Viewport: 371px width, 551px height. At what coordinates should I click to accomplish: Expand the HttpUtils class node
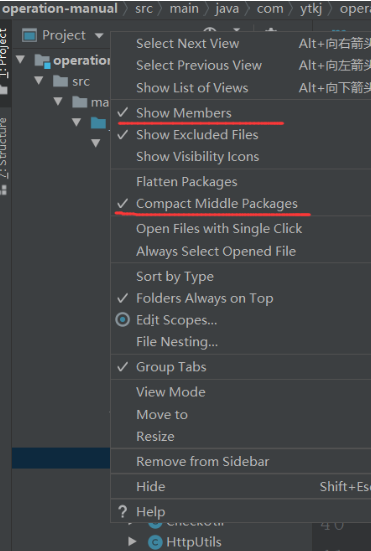(132, 541)
